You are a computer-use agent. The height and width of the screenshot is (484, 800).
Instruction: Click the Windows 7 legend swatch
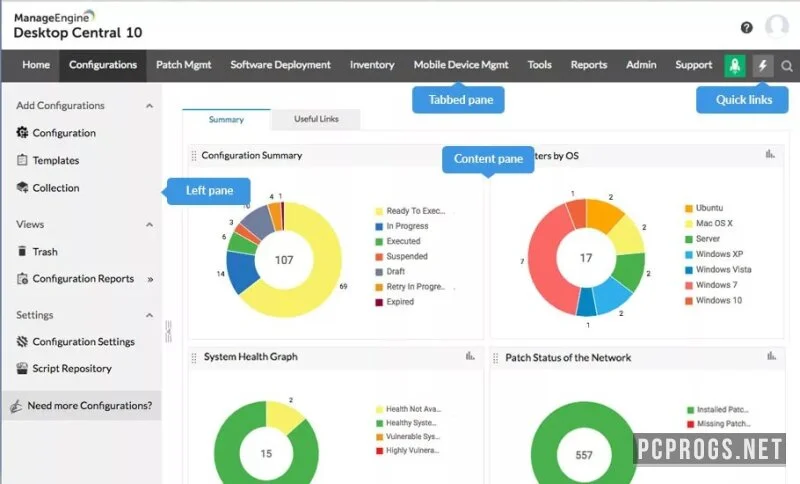coord(689,285)
